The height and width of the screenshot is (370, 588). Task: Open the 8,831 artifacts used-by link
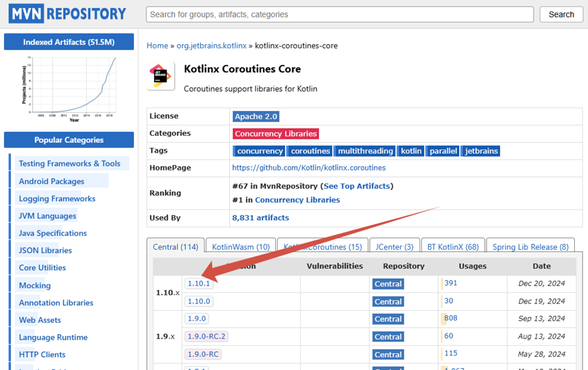tap(260, 218)
